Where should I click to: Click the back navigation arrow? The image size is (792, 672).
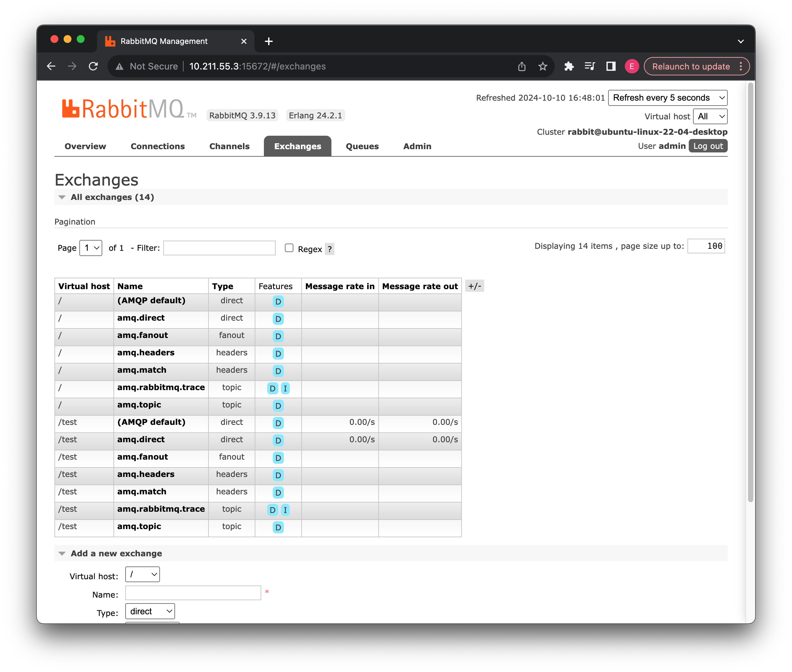51,66
